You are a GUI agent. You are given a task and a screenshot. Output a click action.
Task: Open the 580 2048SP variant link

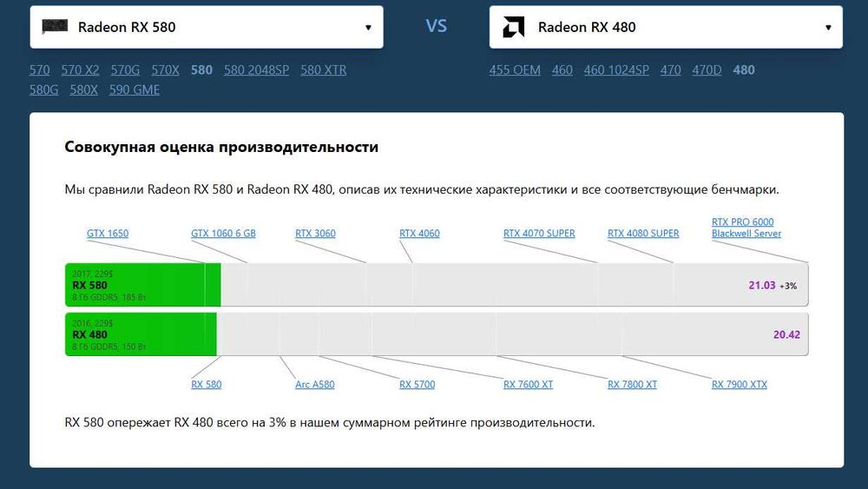256,69
